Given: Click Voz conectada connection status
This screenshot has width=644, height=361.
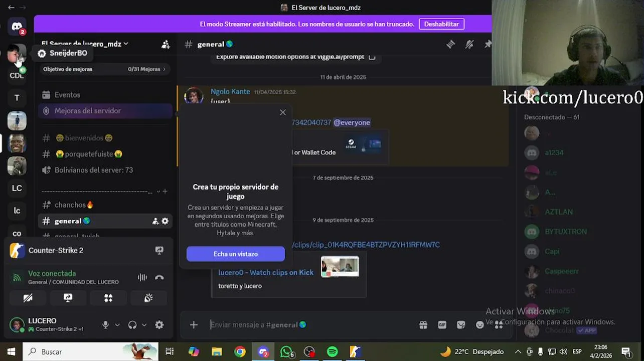Looking at the screenshot, I should tap(52, 273).
